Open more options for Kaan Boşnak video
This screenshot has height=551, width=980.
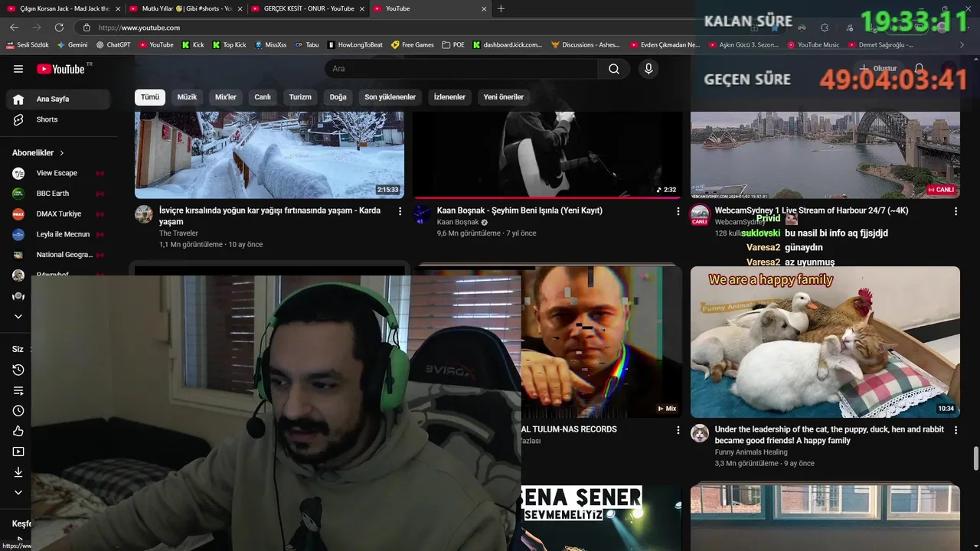678,210
